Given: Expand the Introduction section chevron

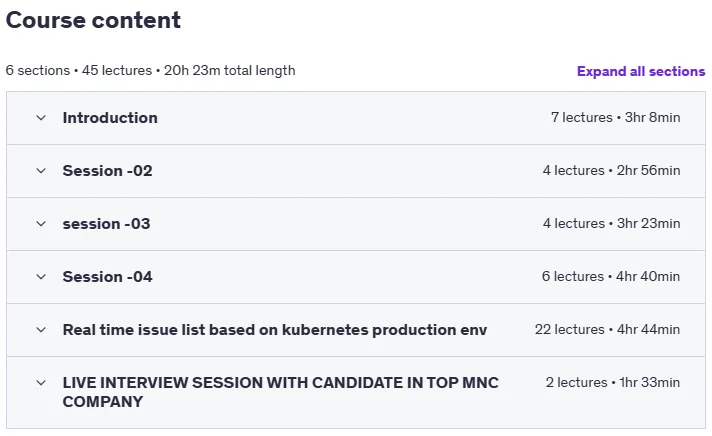Looking at the screenshot, I should click(x=41, y=118).
